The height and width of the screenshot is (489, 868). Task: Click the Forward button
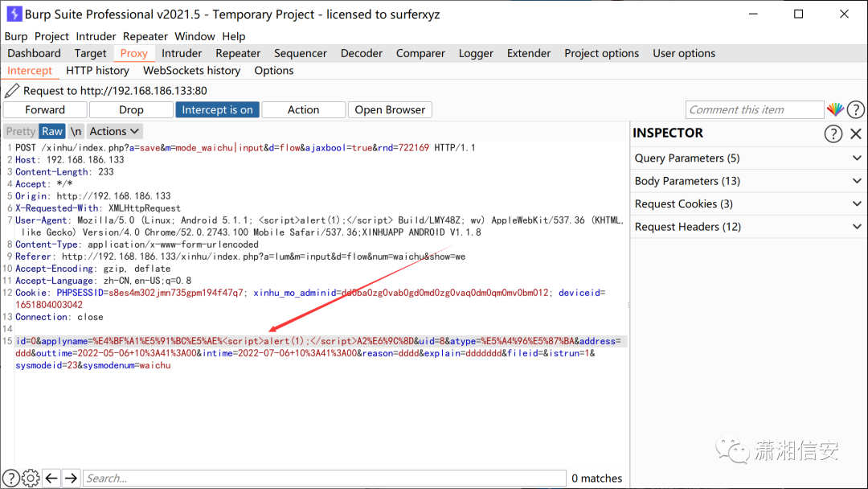[x=45, y=109]
